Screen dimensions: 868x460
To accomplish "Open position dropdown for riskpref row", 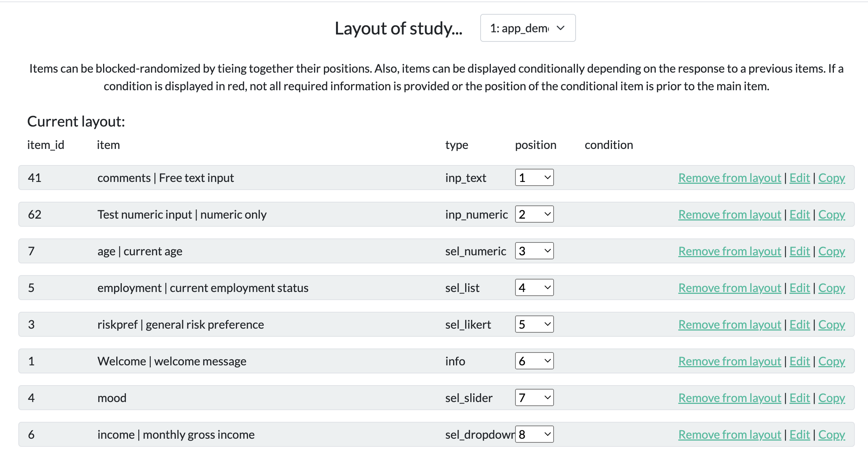I will (534, 324).
